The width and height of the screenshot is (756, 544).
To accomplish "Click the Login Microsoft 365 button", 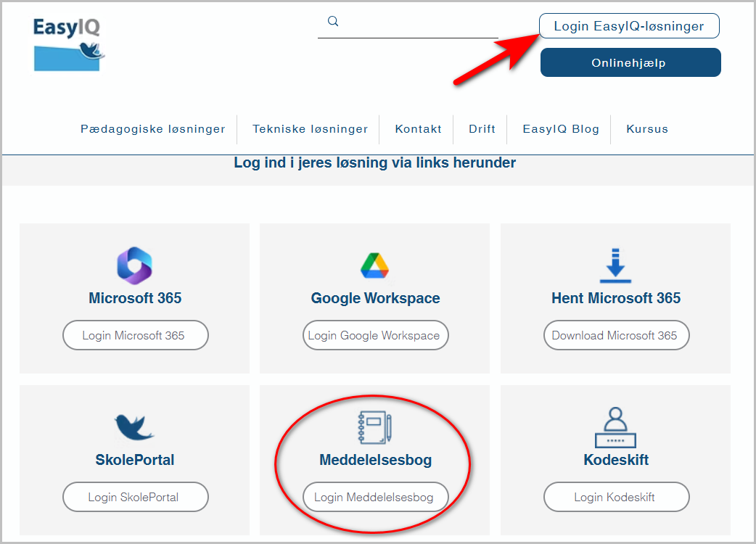I will tap(136, 335).
